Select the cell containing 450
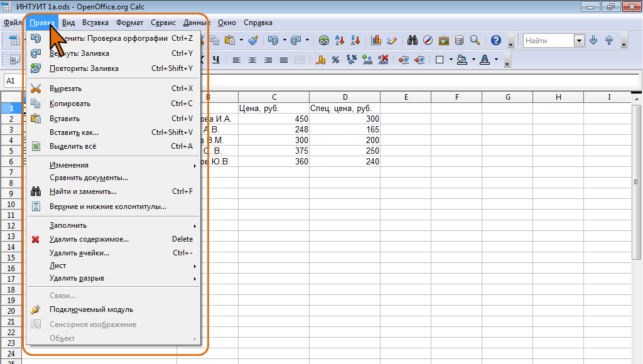The height and width of the screenshot is (364, 643). [274, 119]
